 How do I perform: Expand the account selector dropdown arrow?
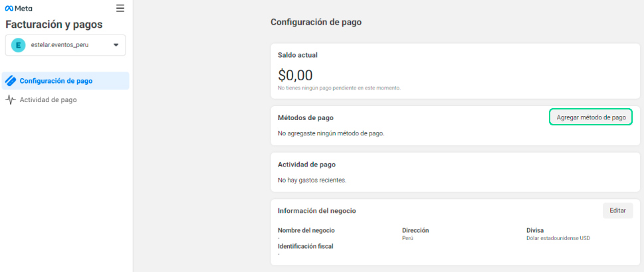click(x=116, y=45)
